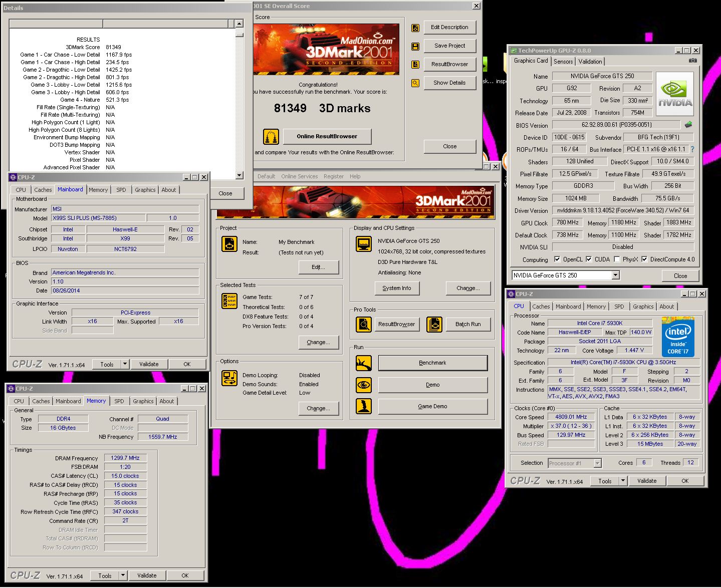Image resolution: width=721 pixels, height=588 pixels.
Task: Toggle the PhysX checkbox in GPU-Z
Action: pos(617,259)
